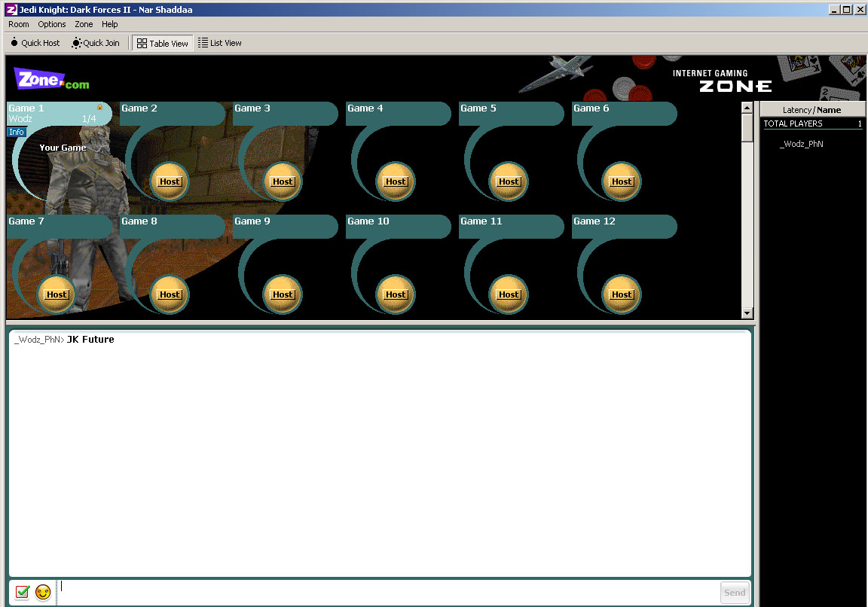Host Game 7
The image size is (868, 607).
click(57, 294)
